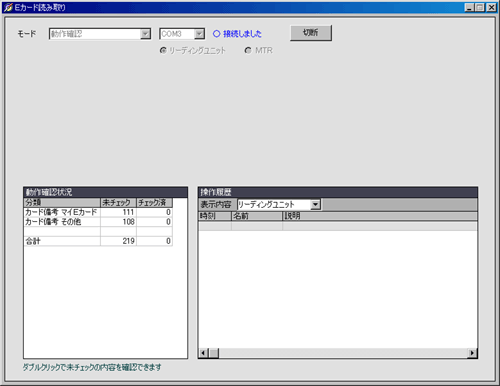Viewport: 500px width, 386px height.
Task: Click the チェック済 column header
Action: click(154, 202)
